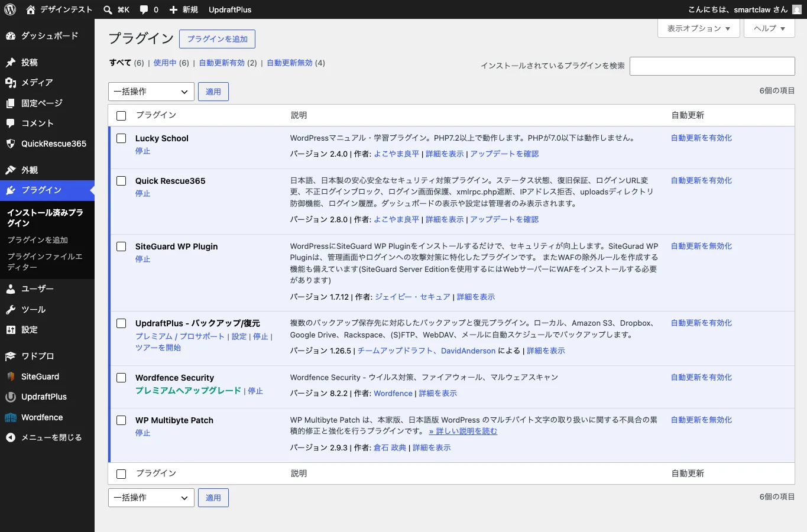Open プラグインファイルエディター submenu item
The width and height of the screenshot is (807, 532).
[x=45, y=262]
